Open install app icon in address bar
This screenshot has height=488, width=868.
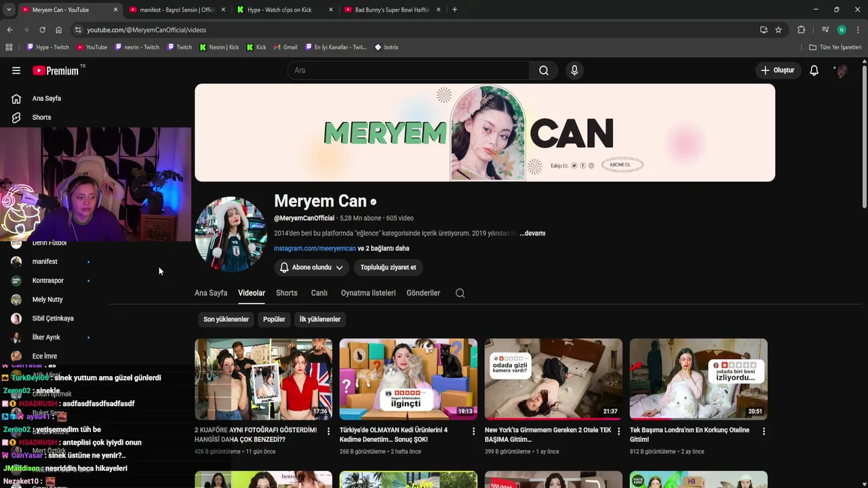[x=764, y=30]
